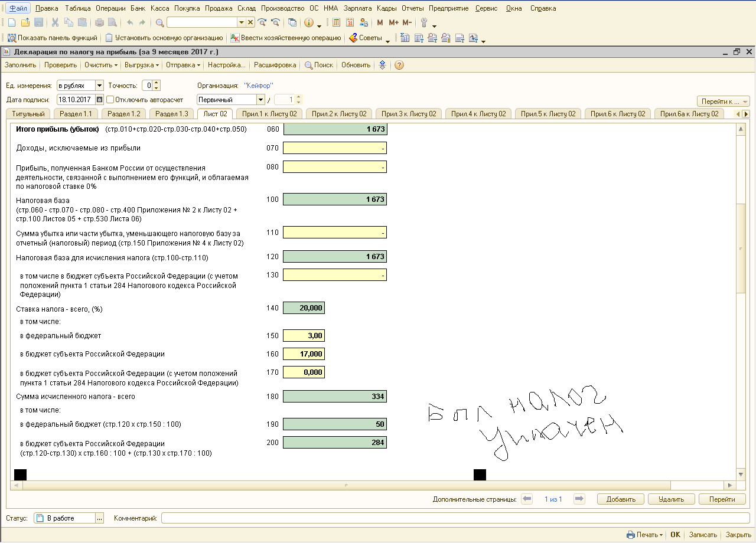Viewport: 756px width, 543px height.
Task: Click the Записать button
Action: tap(703, 535)
